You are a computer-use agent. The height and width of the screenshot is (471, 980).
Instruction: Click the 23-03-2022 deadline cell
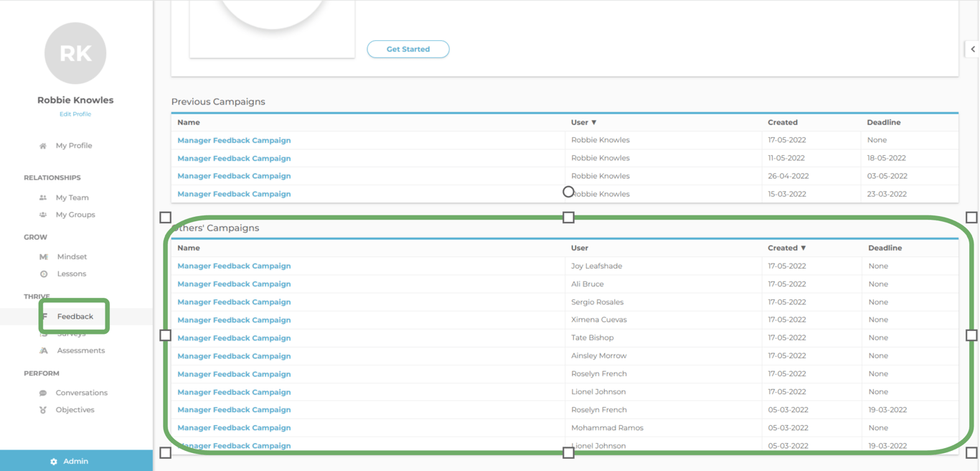click(x=887, y=194)
